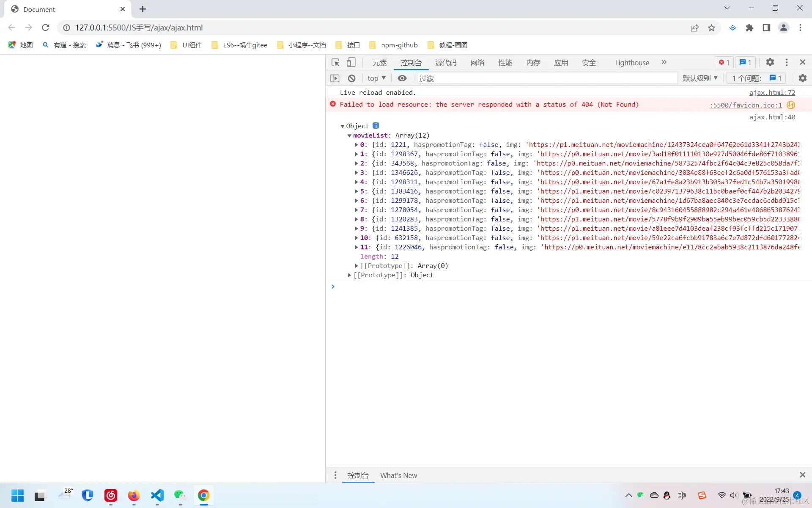Toggle the browser side panel
The image size is (812, 508).
point(766,28)
